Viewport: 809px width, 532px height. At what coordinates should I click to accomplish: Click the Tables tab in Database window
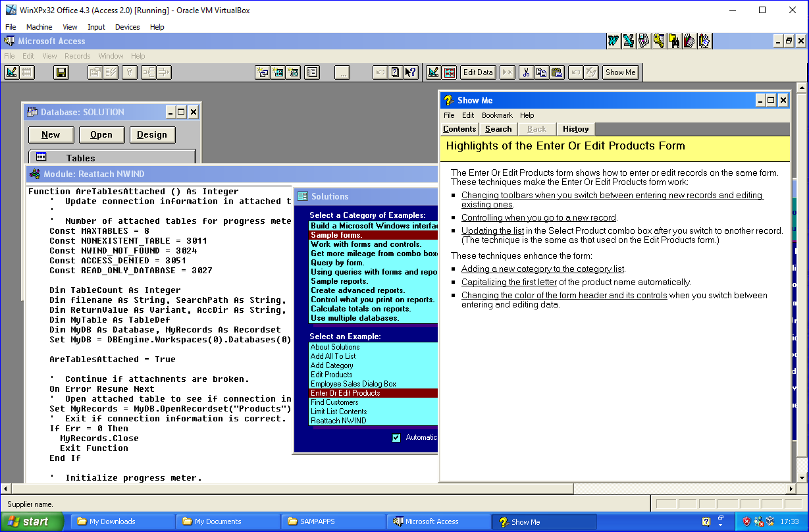(112, 157)
